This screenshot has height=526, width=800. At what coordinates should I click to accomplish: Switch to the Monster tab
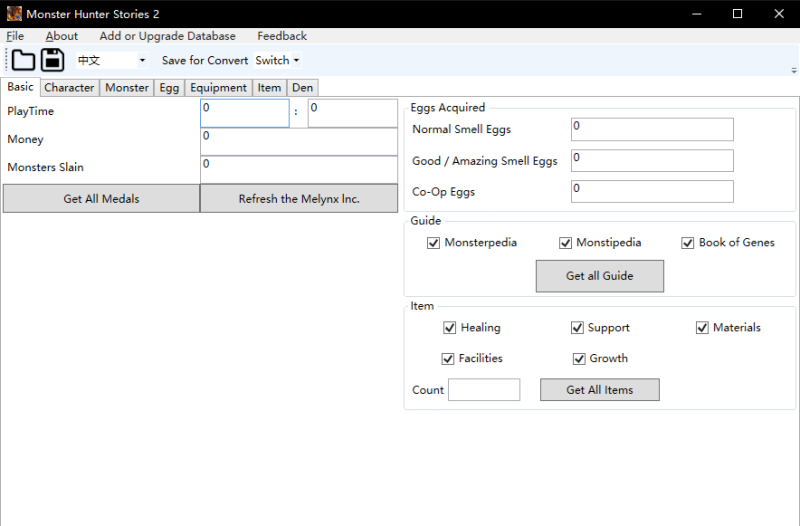[x=127, y=88]
